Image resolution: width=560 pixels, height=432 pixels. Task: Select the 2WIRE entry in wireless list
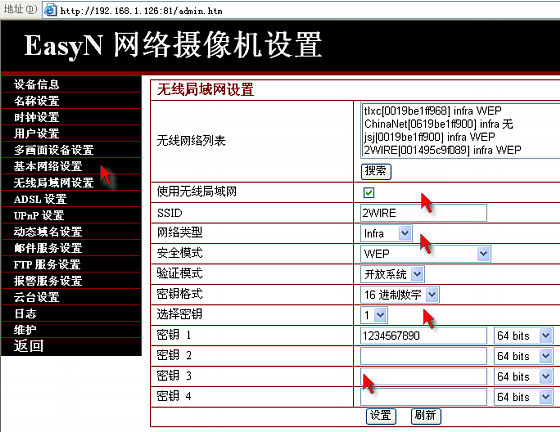pyautogui.click(x=442, y=150)
